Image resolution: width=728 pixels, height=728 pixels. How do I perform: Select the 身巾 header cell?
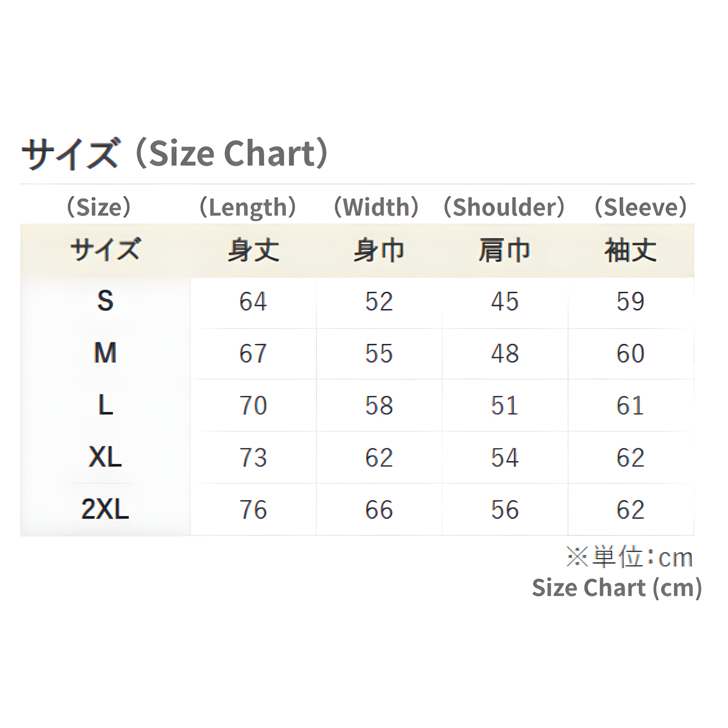379,250
